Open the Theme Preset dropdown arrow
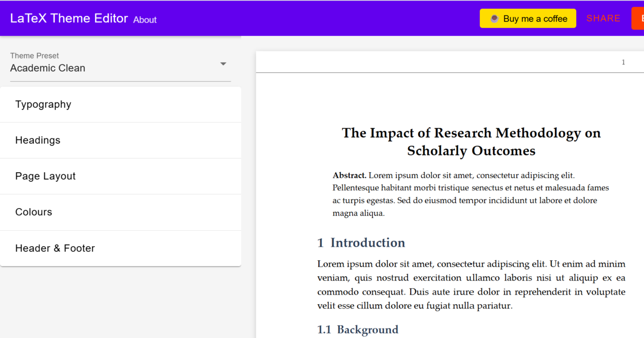The width and height of the screenshot is (644, 338). [x=223, y=64]
